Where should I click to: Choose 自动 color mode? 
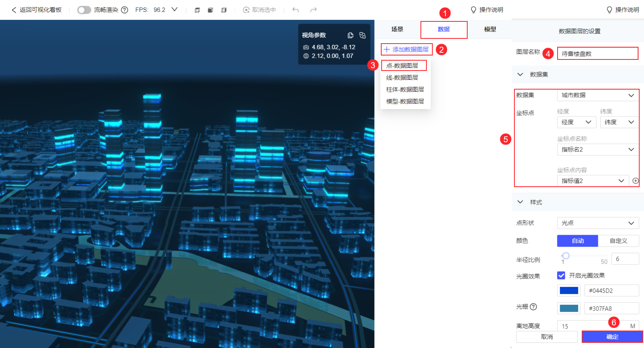[578, 241]
